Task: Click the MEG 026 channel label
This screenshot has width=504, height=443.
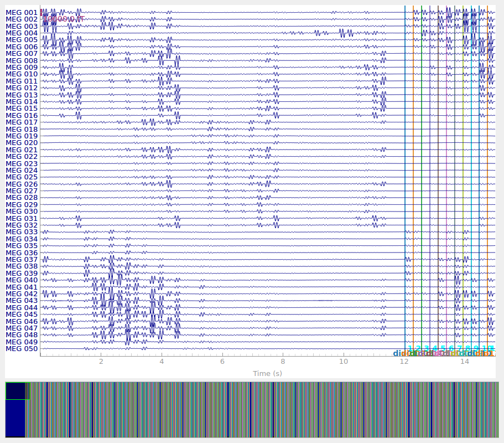Action: click(x=22, y=184)
